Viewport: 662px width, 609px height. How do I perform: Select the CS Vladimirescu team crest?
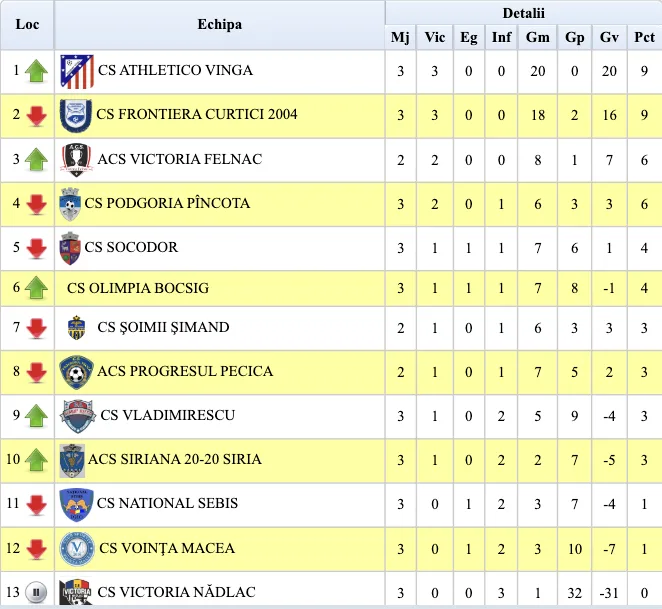[78, 416]
